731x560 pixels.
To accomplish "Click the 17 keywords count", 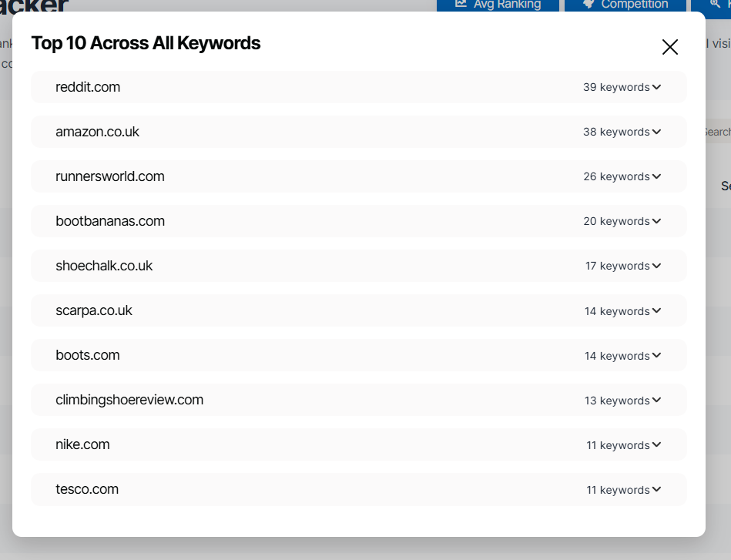I will [x=617, y=267].
